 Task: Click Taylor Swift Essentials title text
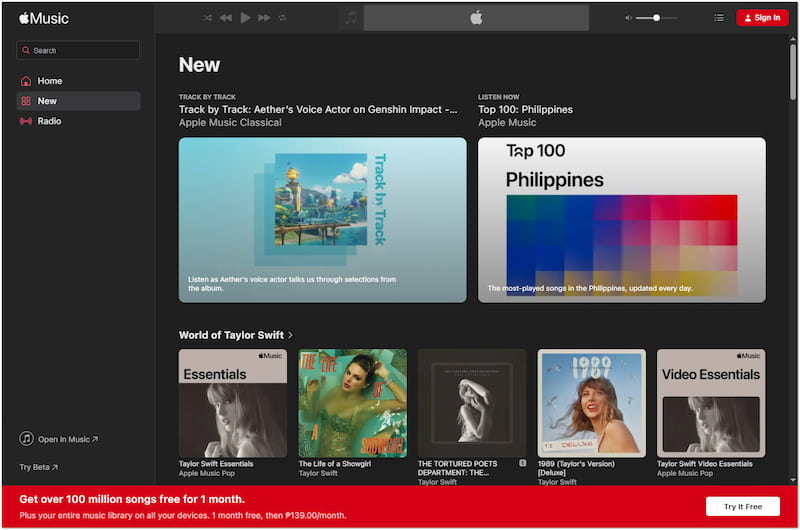pos(216,464)
